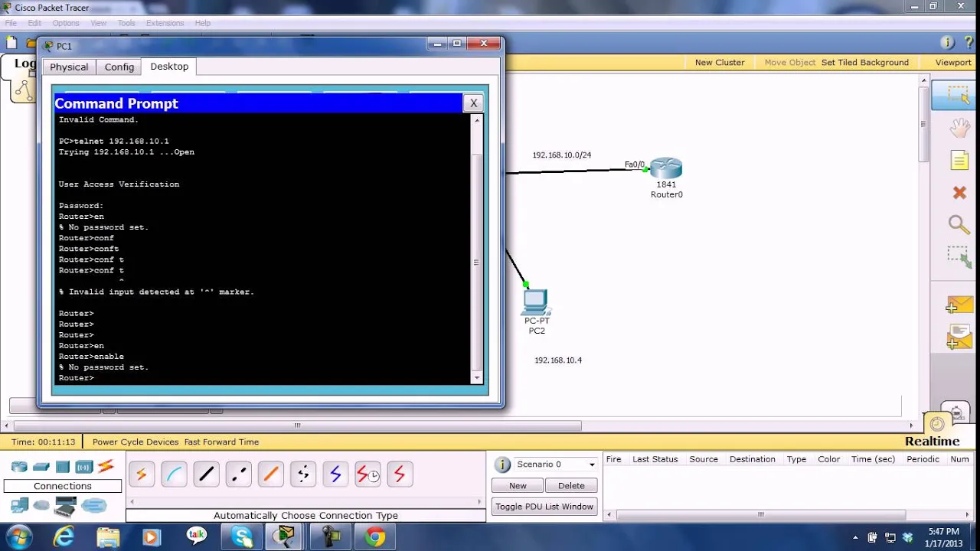
Task: Click the Command Prompt scrollbar down arrow
Action: (x=477, y=378)
